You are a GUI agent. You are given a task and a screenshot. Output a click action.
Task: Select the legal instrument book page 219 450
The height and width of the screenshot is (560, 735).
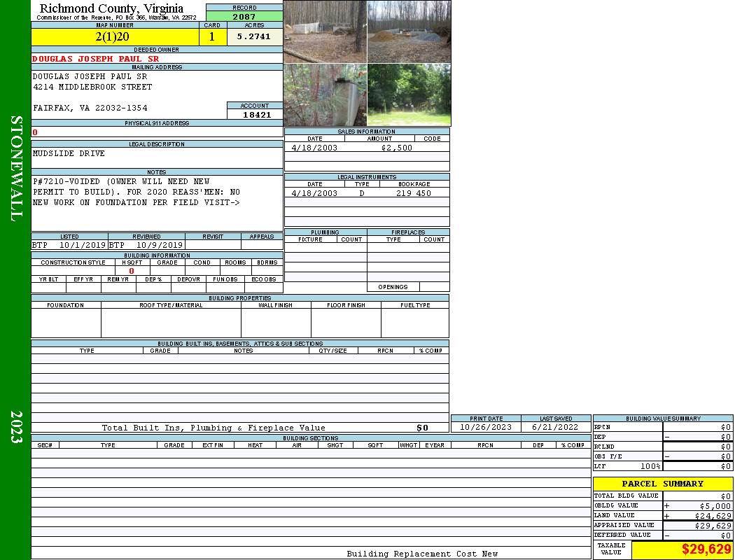coord(414,193)
